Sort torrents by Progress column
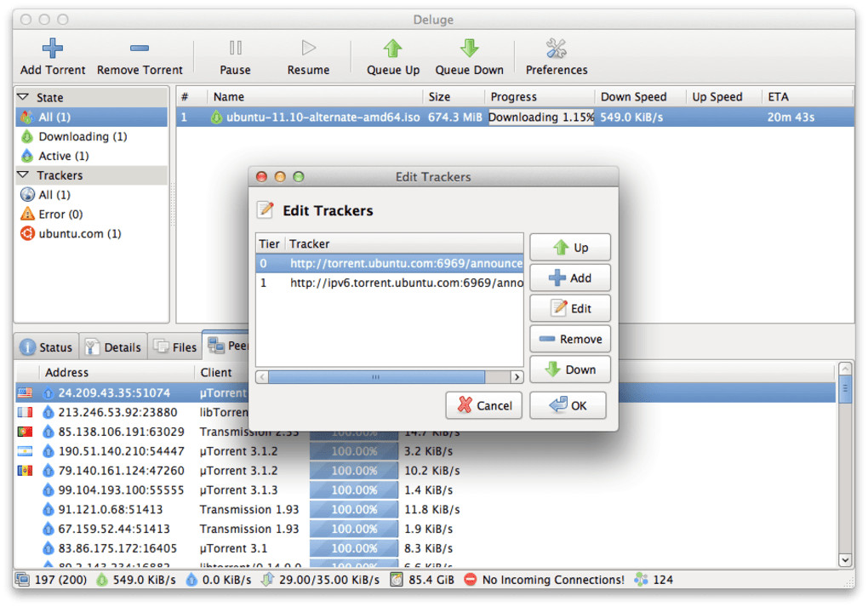This screenshot has height=607, width=868. [x=540, y=97]
